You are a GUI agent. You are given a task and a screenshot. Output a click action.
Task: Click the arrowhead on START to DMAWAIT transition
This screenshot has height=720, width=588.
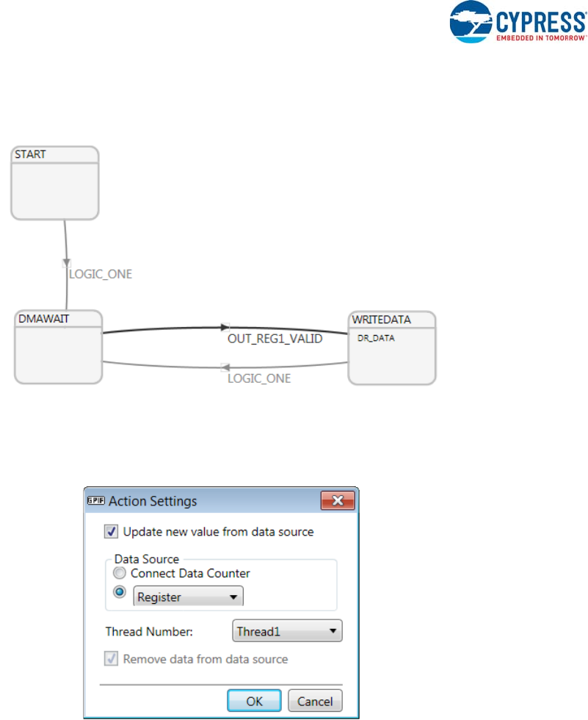pos(67,263)
